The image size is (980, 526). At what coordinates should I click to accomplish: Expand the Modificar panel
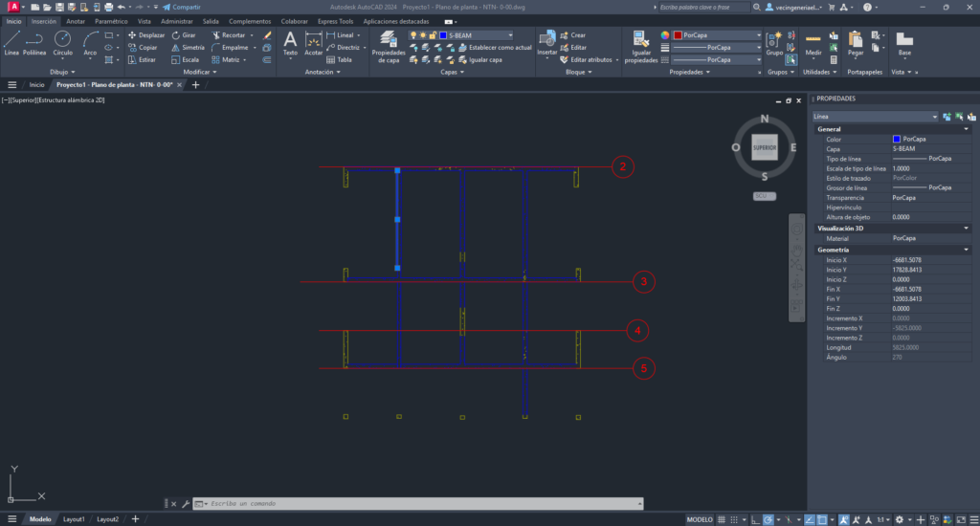pos(200,72)
